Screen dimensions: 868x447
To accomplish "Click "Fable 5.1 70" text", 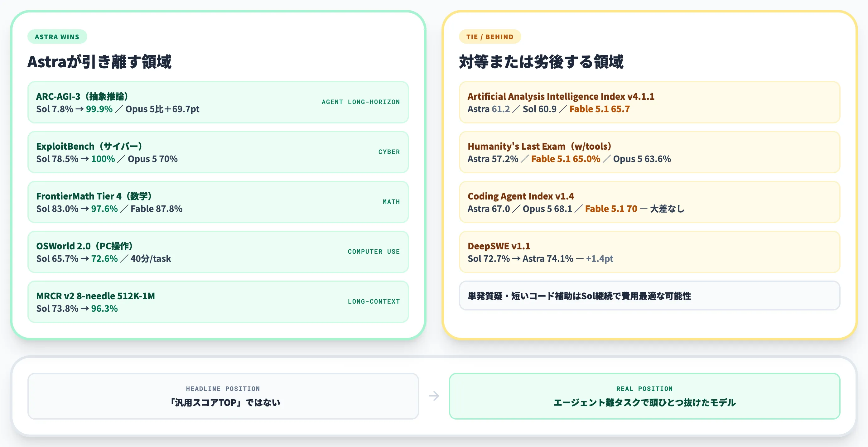I will point(611,209).
